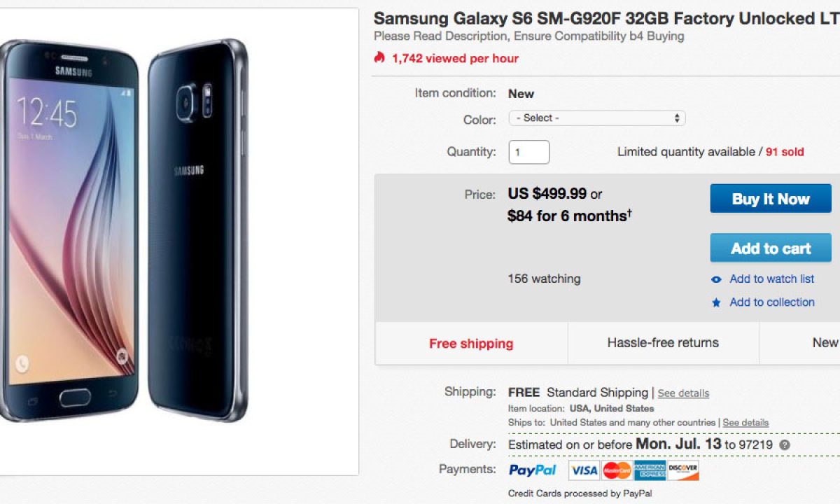
Task: Open the Color select dropdown
Action: point(597,118)
